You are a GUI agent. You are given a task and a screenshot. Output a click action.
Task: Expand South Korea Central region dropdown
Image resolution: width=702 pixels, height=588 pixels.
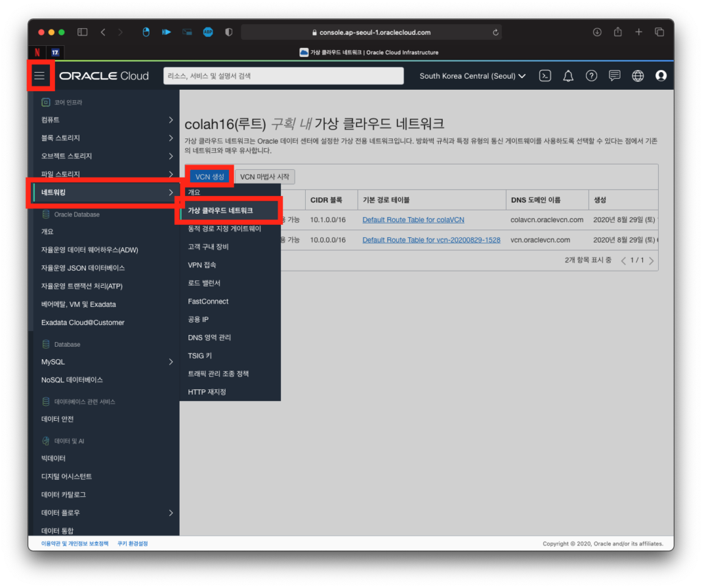click(472, 76)
